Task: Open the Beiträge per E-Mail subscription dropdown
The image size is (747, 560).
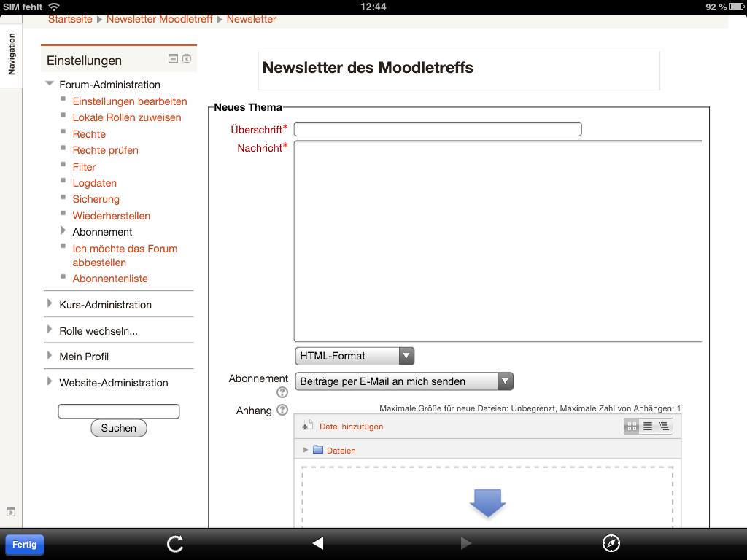Action: point(404,381)
